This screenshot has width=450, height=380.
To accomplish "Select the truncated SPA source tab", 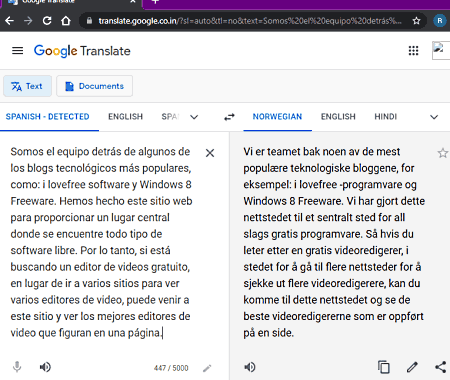I will (170, 117).
